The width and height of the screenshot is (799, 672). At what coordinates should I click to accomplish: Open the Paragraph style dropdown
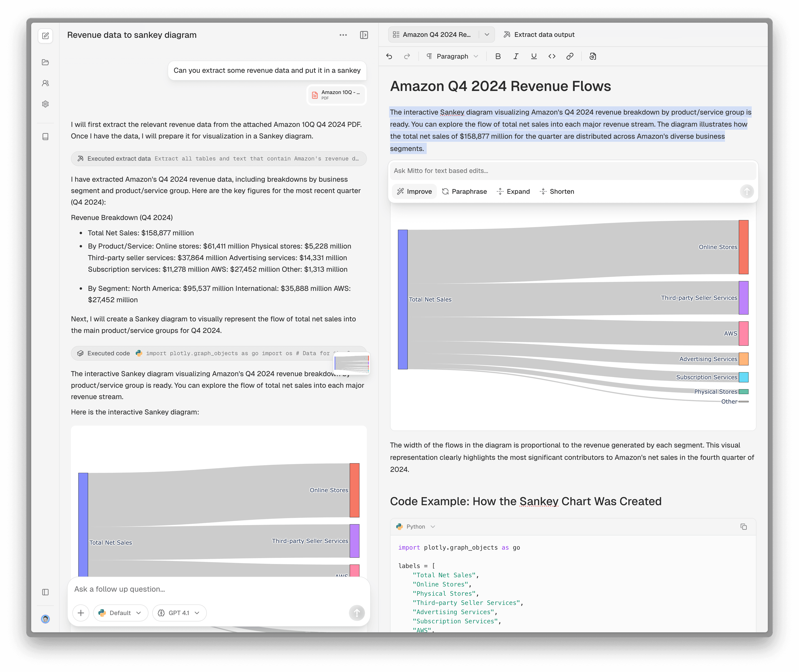(x=452, y=56)
